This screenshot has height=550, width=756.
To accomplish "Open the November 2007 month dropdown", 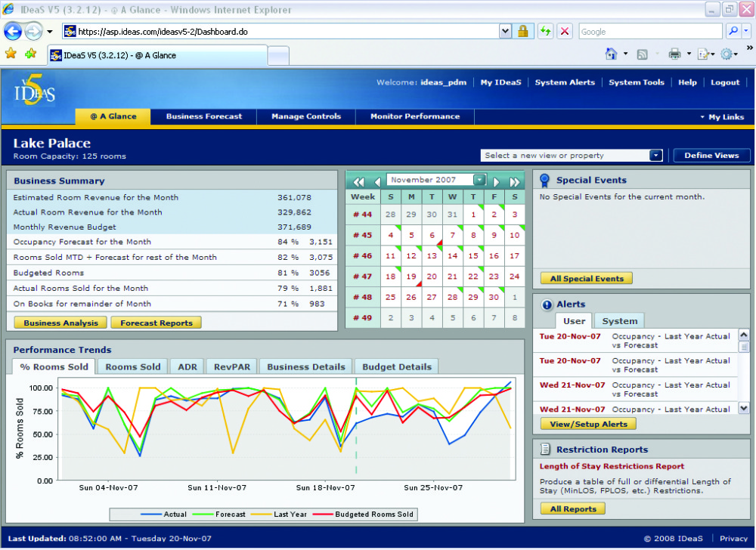I will pyautogui.click(x=436, y=180).
